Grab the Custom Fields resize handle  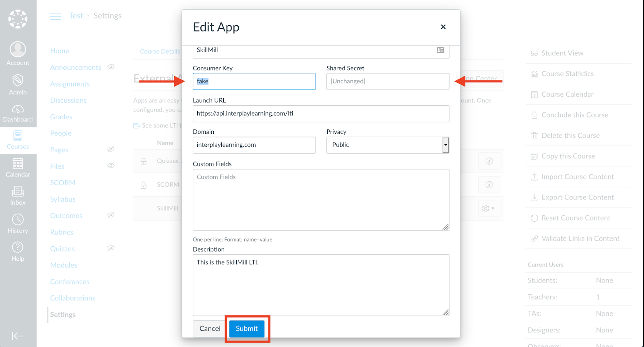446,227
